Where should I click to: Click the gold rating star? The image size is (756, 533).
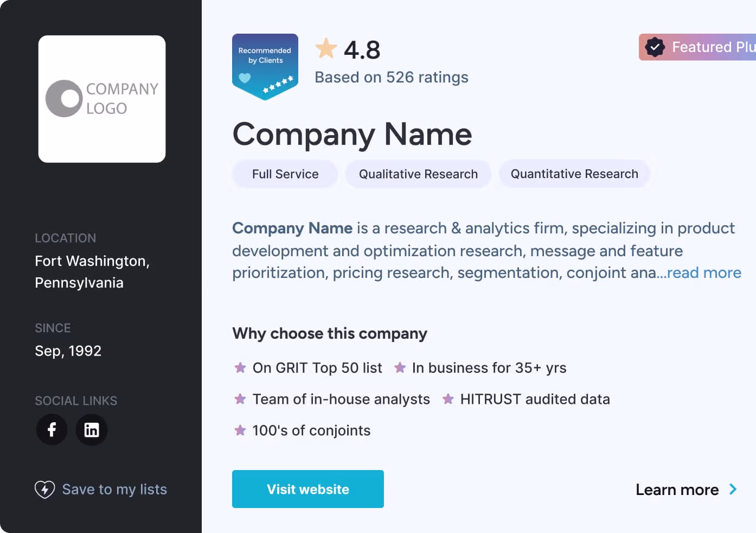326,49
